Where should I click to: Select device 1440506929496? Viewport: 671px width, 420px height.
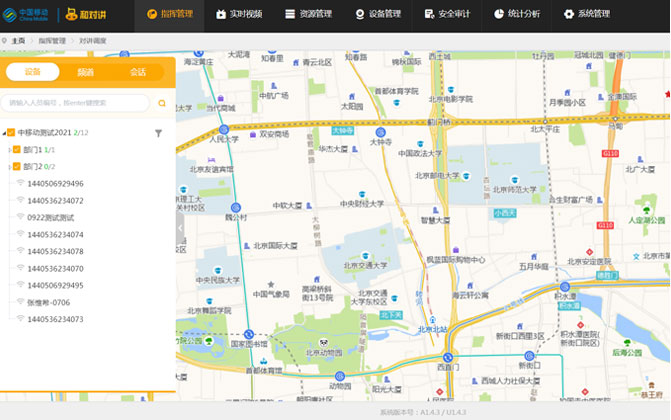56,184
